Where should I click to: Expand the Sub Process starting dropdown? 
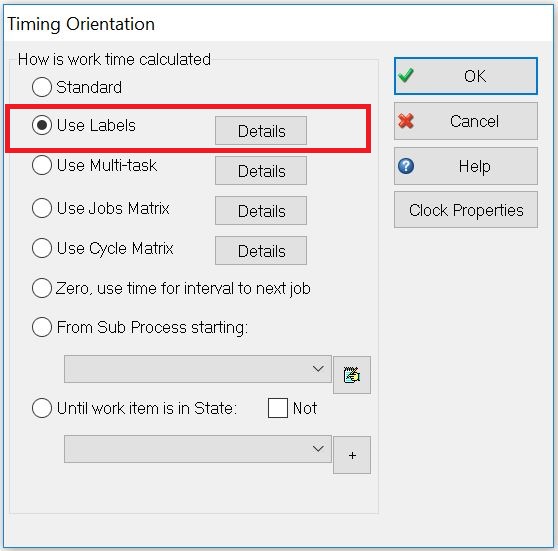coord(198,369)
